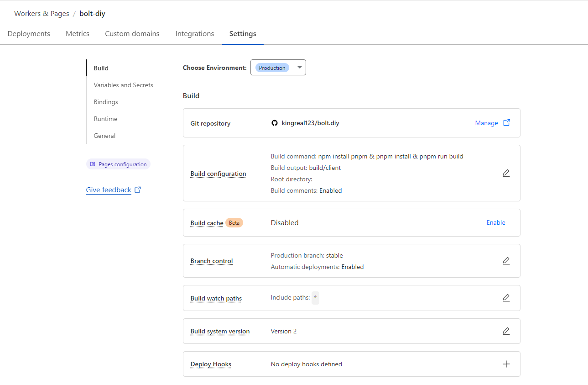This screenshot has width=588, height=385.
Task: Add a deploy hook with plus icon
Action: pyautogui.click(x=506, y=364)
